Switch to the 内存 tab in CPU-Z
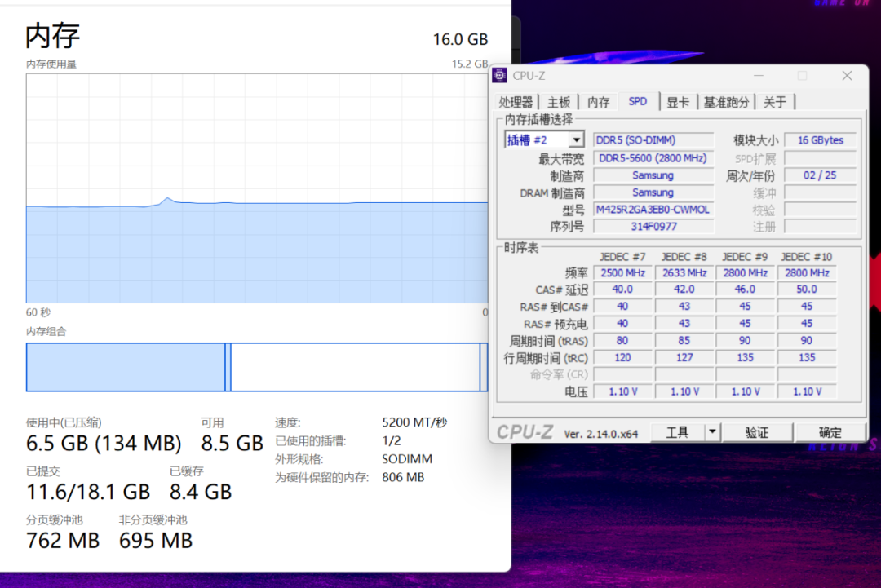The image size is (881, 588). pyautogui.click(x=599, y=102)
